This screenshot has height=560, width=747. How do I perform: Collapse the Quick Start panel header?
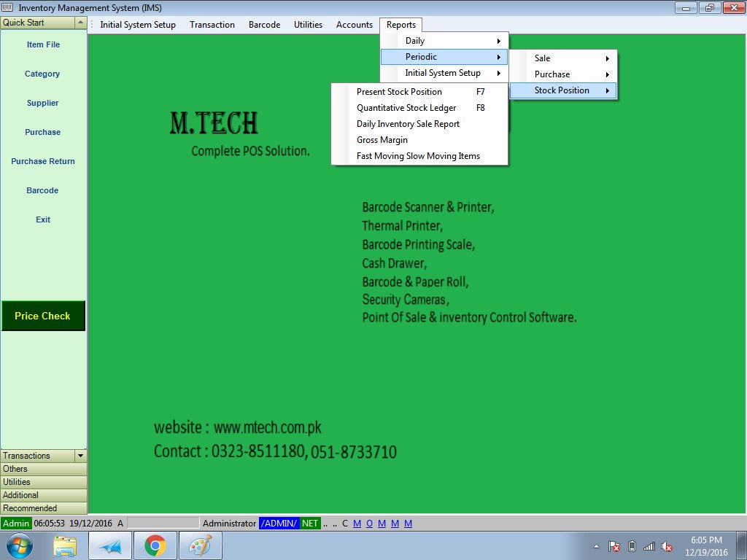(80, 23)
